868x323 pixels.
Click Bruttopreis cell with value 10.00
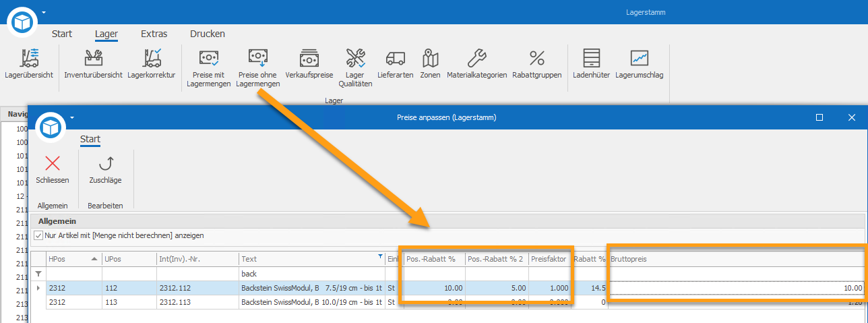737,288
